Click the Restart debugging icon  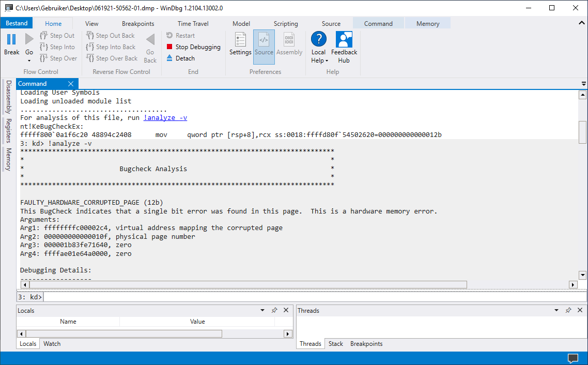[169, 35]
